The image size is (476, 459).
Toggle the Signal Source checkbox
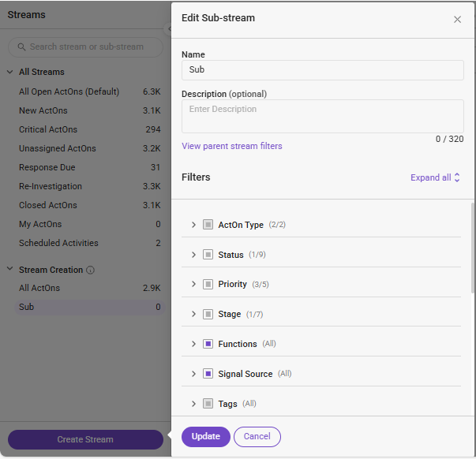pyautogui.click(x=208, y=374)
